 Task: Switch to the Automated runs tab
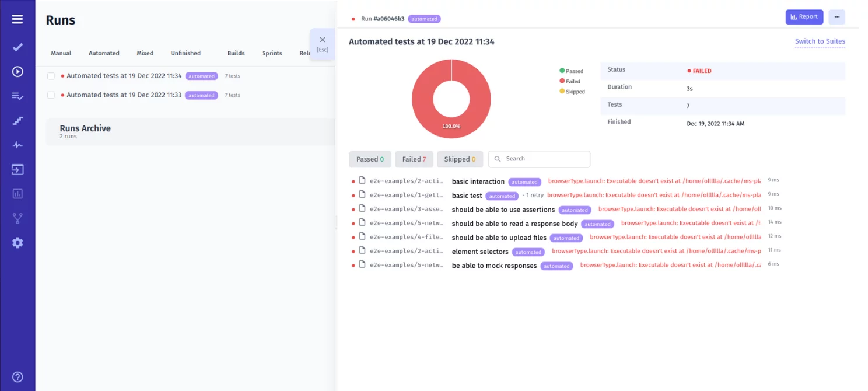pyautogui.click(x=104, y=53)
